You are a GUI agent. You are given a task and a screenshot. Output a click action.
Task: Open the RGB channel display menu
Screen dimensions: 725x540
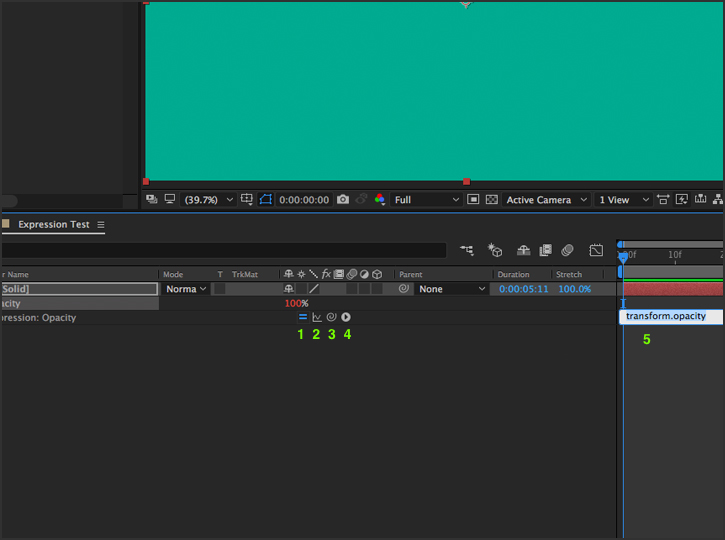[380, 199]
